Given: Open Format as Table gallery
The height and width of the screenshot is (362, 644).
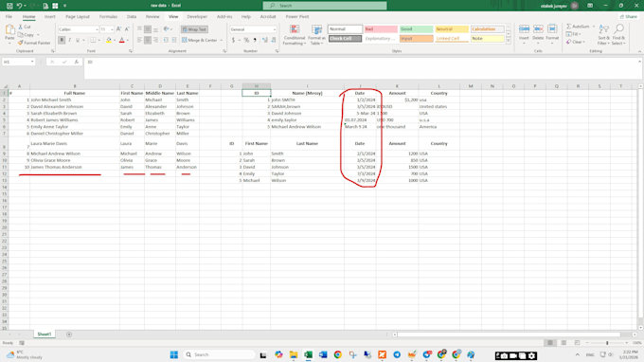Looking at the screenshot, I should (316, 35).
